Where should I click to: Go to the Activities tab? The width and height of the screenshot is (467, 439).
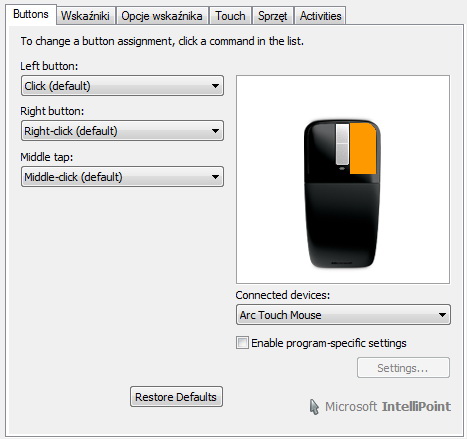(320, 16)
